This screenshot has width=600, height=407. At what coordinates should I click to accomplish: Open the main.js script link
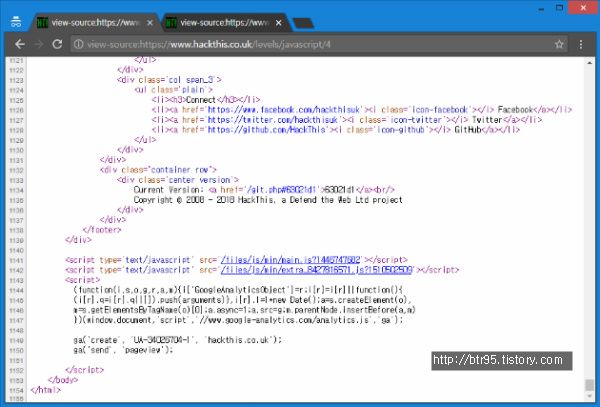point(290,260)
